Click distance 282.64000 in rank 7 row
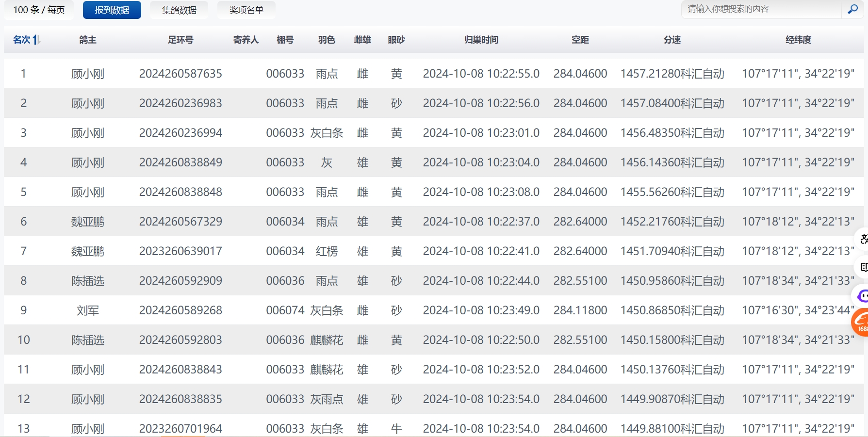Image resolution: width=868 pixels, height=437 pixels. [x=580, y=251]
